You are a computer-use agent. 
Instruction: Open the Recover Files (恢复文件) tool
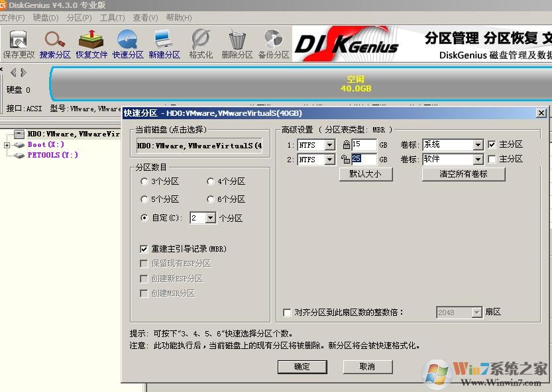coord(91,44)
